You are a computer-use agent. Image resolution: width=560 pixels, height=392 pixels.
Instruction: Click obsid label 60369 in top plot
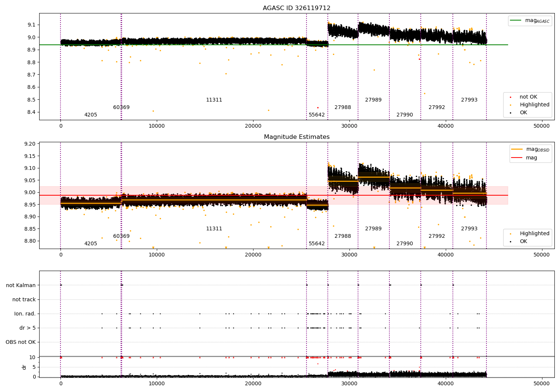point(121,108)
